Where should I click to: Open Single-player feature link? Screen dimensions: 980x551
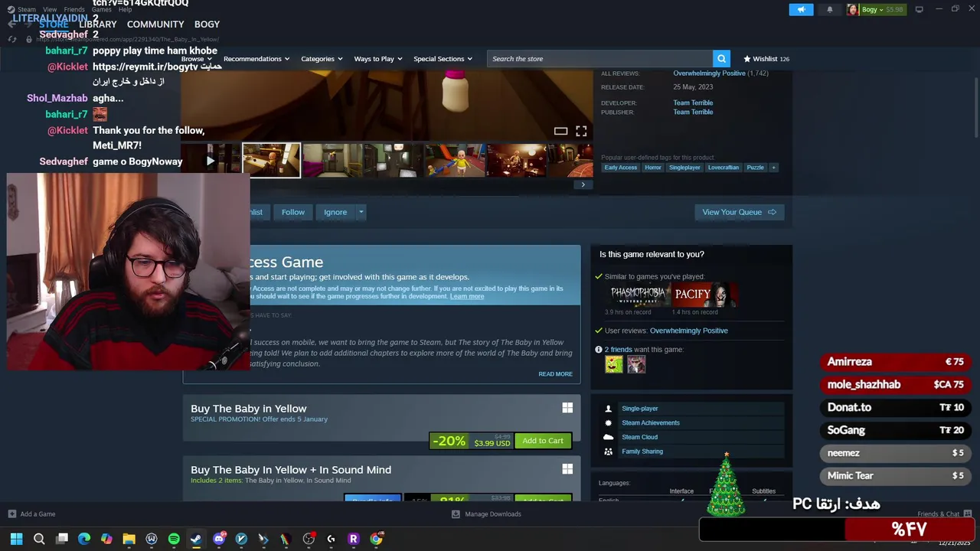pos(640,409)
